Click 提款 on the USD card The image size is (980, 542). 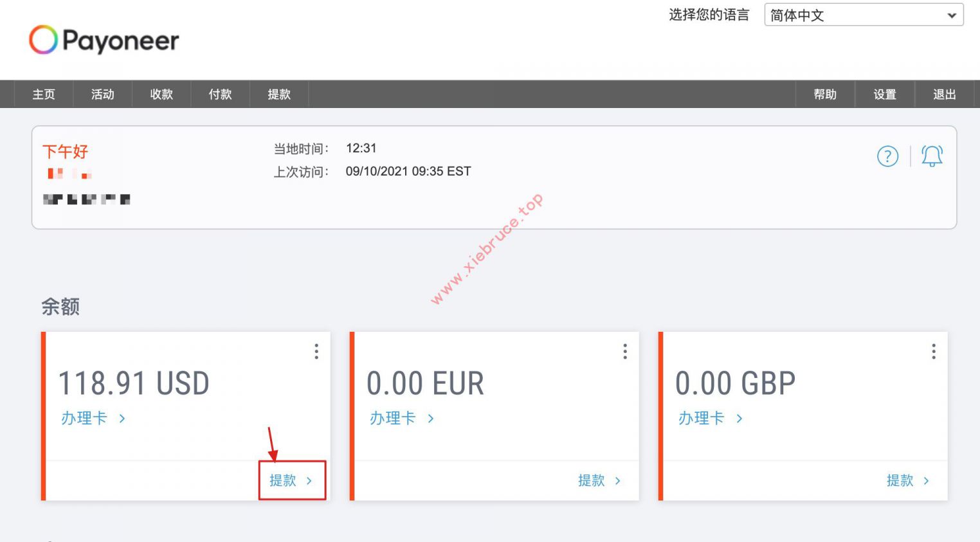[x=291, y=480]
